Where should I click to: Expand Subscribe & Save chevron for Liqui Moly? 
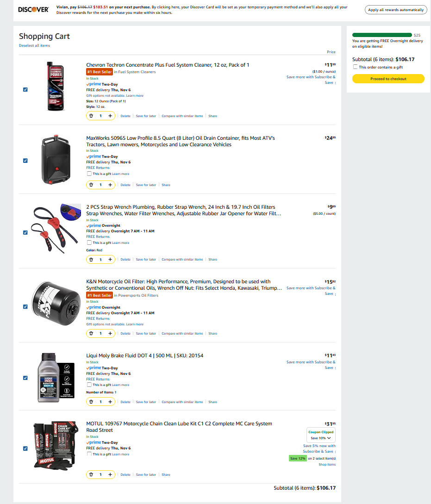tap(335, 368)
